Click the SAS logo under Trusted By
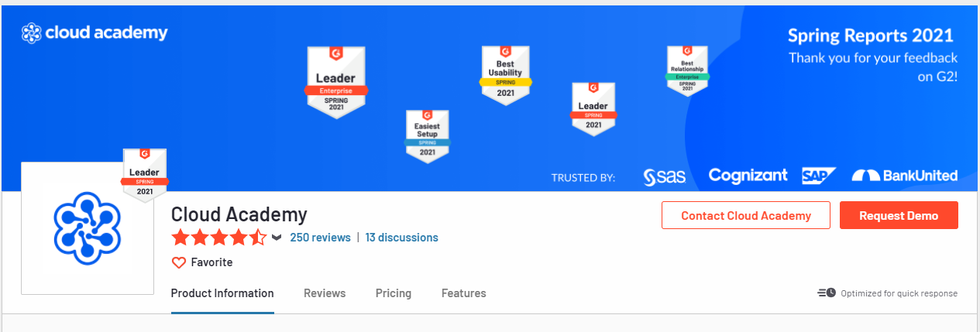The image size is (980, 332). [x=665, y=176]
